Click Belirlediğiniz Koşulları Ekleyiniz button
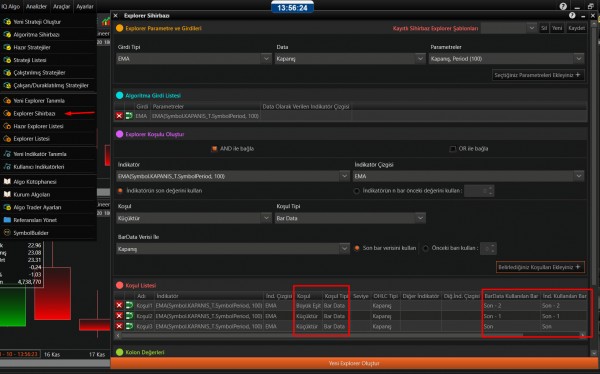Viewport: 600px width, 374px height. tap(540, 267)
